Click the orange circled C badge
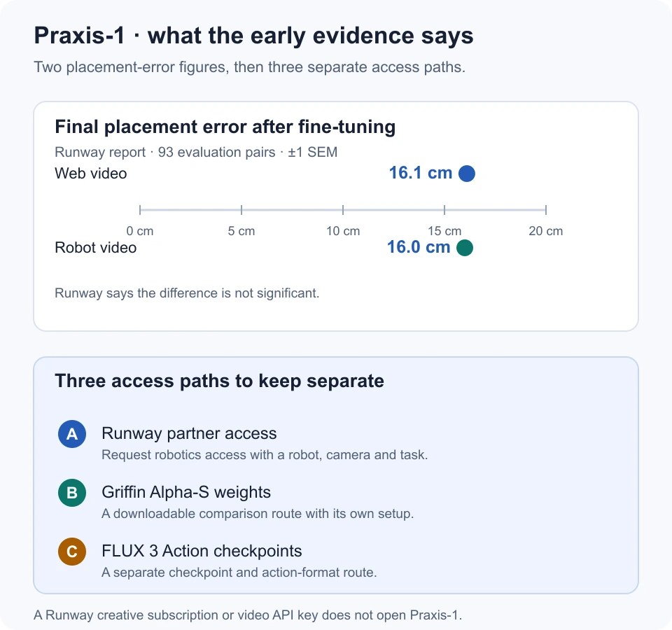This screenshot has width=672, height=630. (72, 552)
